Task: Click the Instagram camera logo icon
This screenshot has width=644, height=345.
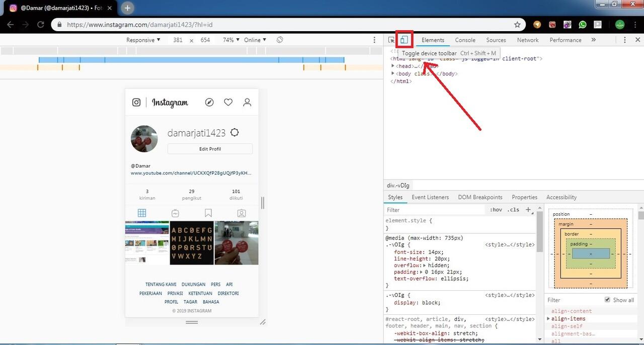Action: point(136,102)
